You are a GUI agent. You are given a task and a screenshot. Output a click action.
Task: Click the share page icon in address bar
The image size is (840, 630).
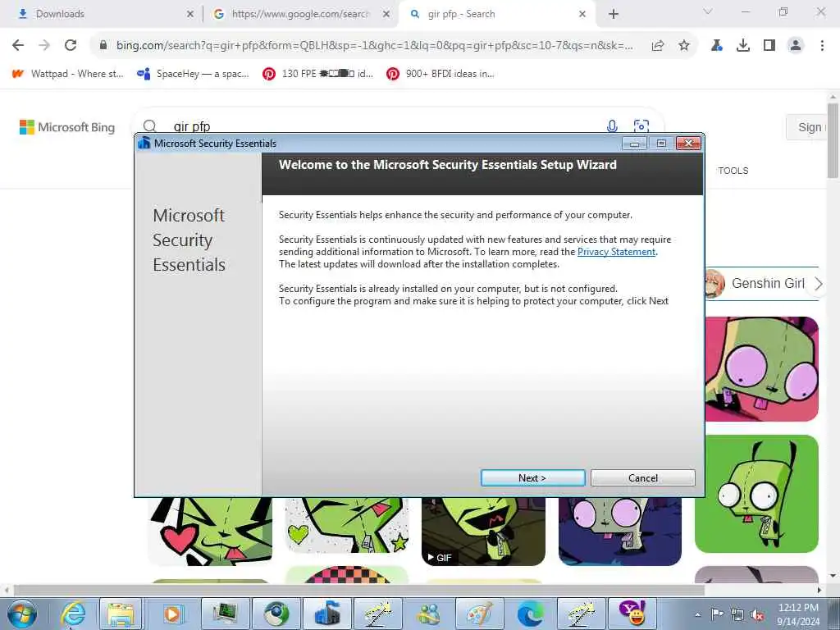click(x=658, y=46)
